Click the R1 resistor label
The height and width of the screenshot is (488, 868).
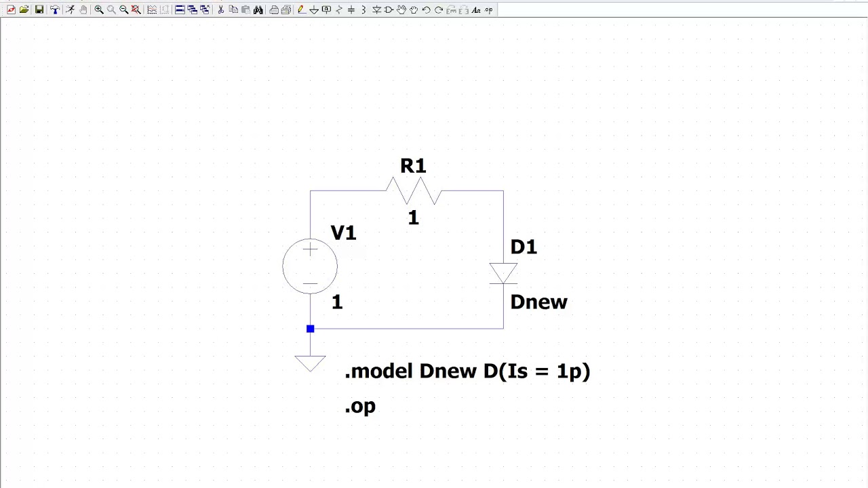(413, 166)
